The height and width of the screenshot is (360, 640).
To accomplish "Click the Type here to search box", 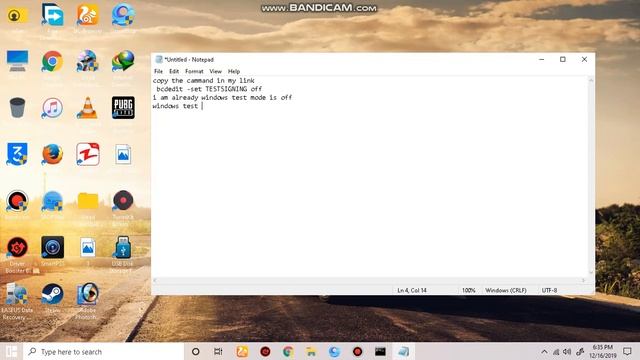I will pyautogui.click(x=104, y=351).
